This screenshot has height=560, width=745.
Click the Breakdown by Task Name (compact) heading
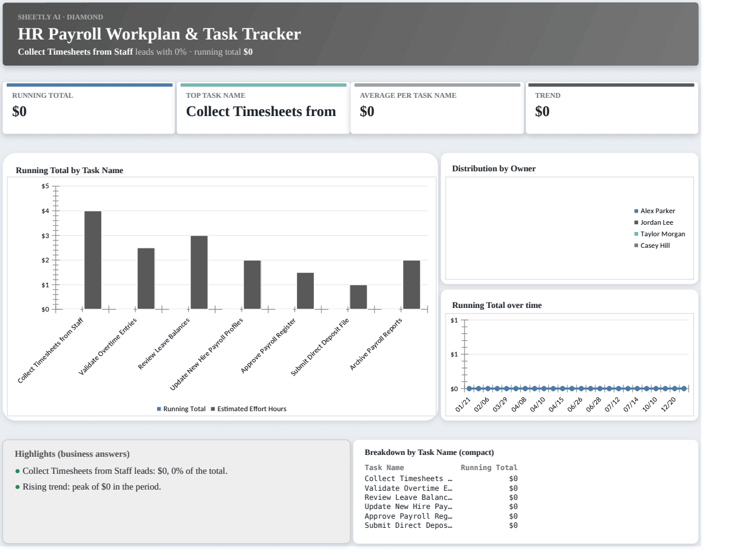[x=429, y=452]
